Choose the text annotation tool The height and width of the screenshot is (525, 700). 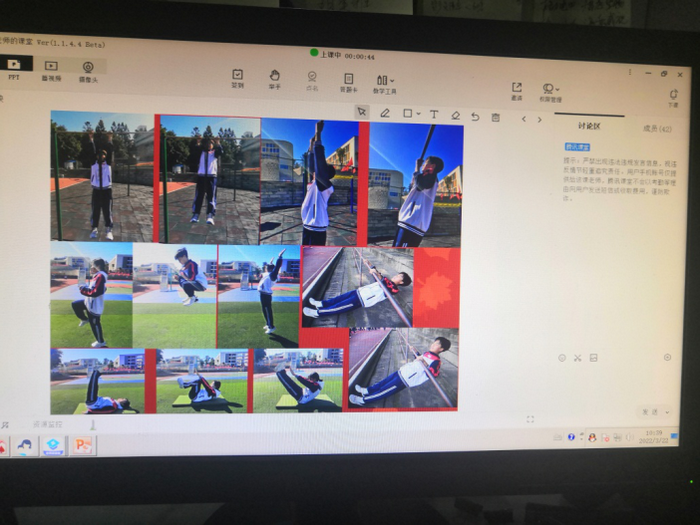[x=433, y=115]
